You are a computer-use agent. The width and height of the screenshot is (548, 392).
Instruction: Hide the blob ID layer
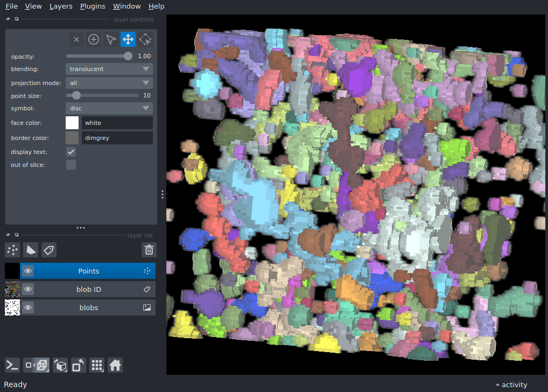pyautogui.click(x=28, y=289)
